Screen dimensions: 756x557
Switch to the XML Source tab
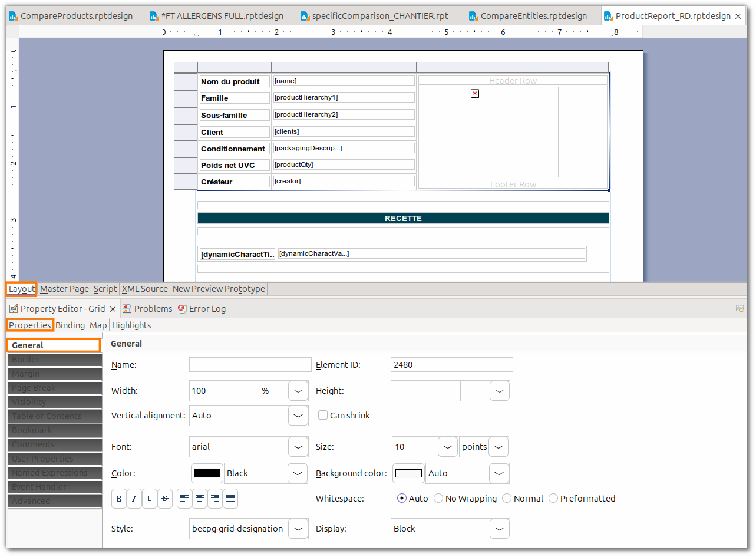(145, 289)
